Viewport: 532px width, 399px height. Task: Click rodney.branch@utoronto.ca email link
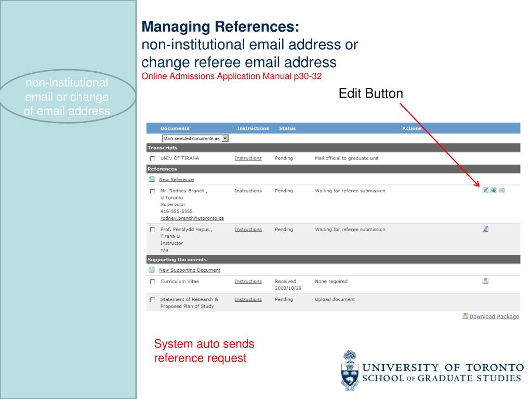(192, 218)
